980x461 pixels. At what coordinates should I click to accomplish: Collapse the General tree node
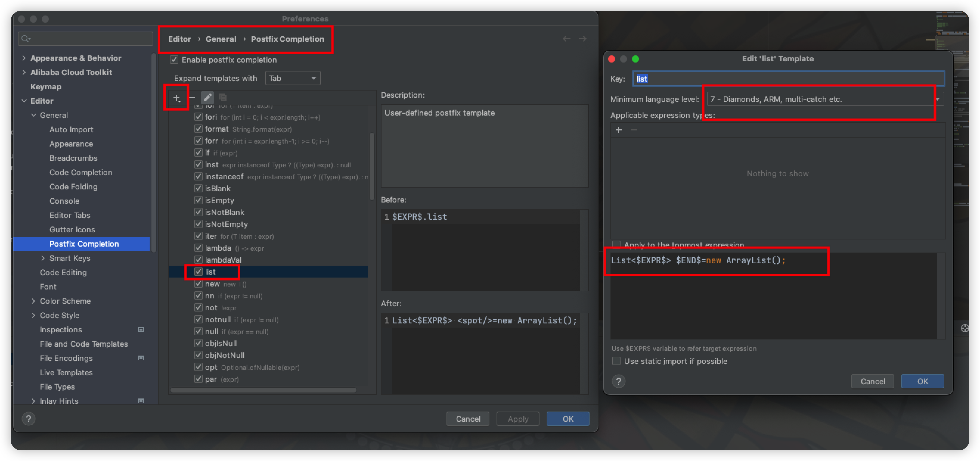point(33,115)
